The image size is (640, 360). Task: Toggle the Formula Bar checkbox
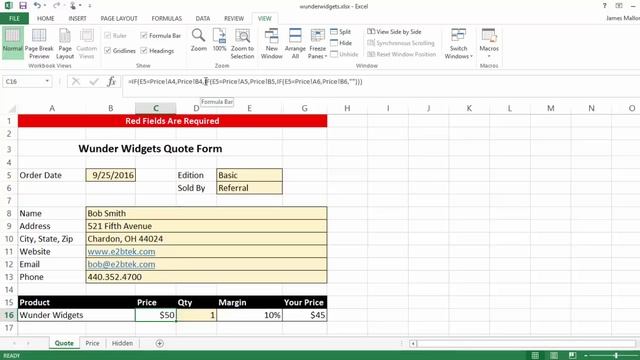pyautogui.click(x=144, y=36)
